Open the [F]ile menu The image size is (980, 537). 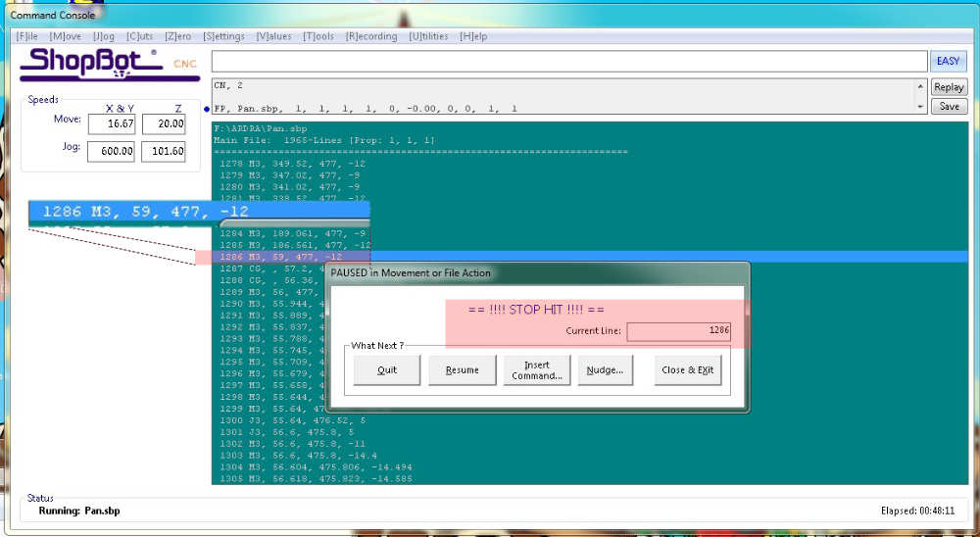[x=27, y=36]
